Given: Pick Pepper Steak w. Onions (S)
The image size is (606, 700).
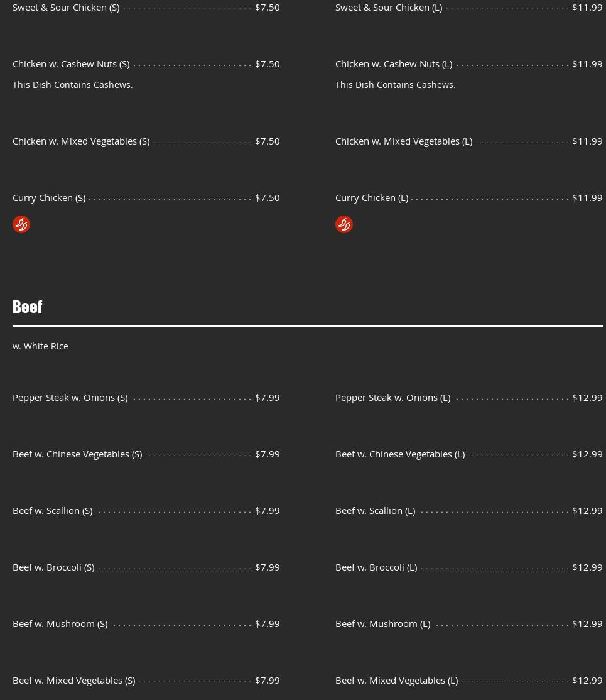Looking at the screenshot, I should pyautogui.click(x=70, y=398).
